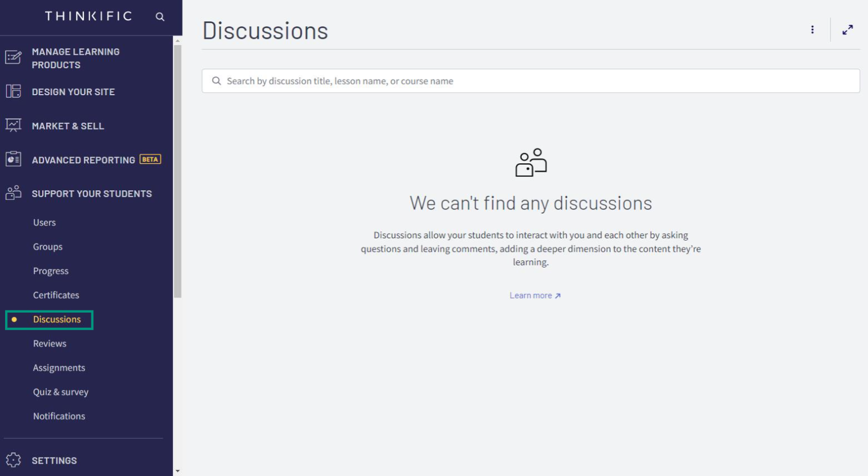Click the expand to fullscreen arrows icon
The height and width of the screenshot is (476, 868).
[848, 30]
